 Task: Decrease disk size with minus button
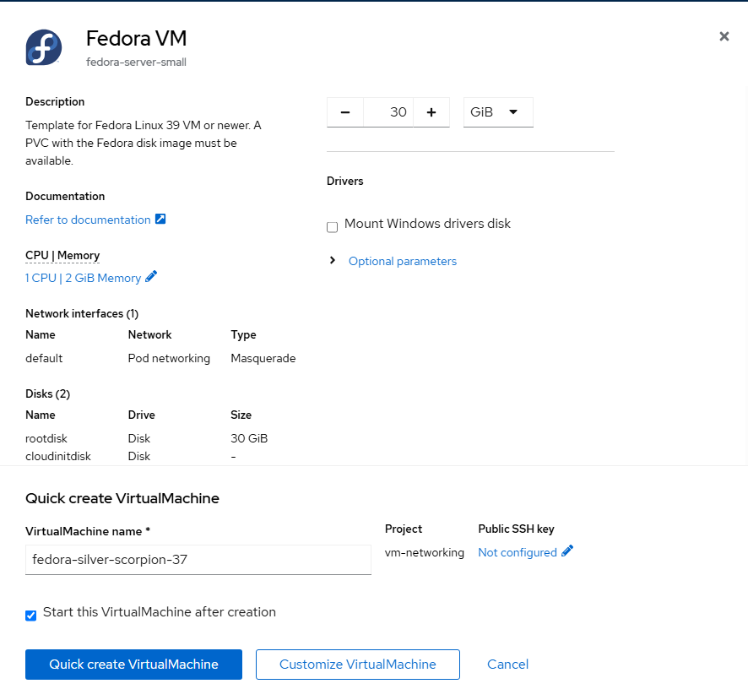(345, 112)
